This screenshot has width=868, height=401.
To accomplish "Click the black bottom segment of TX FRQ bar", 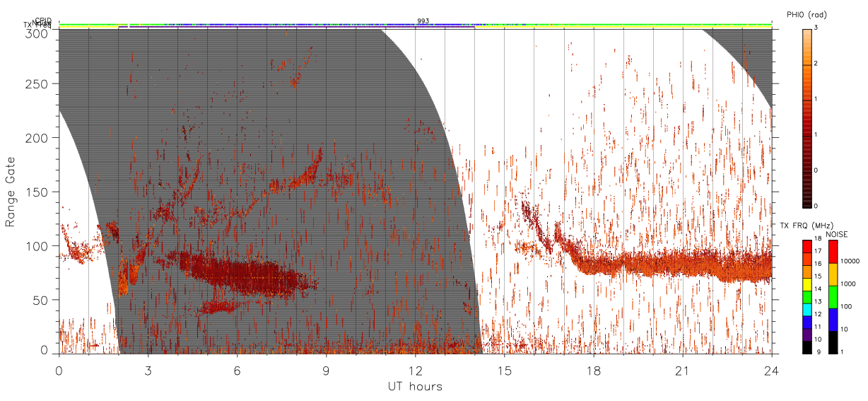I will pos(807,346).
